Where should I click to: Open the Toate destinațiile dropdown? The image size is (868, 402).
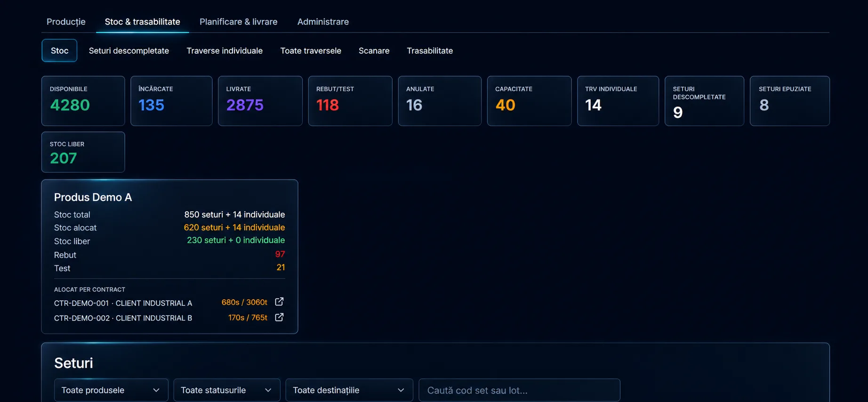349,390
